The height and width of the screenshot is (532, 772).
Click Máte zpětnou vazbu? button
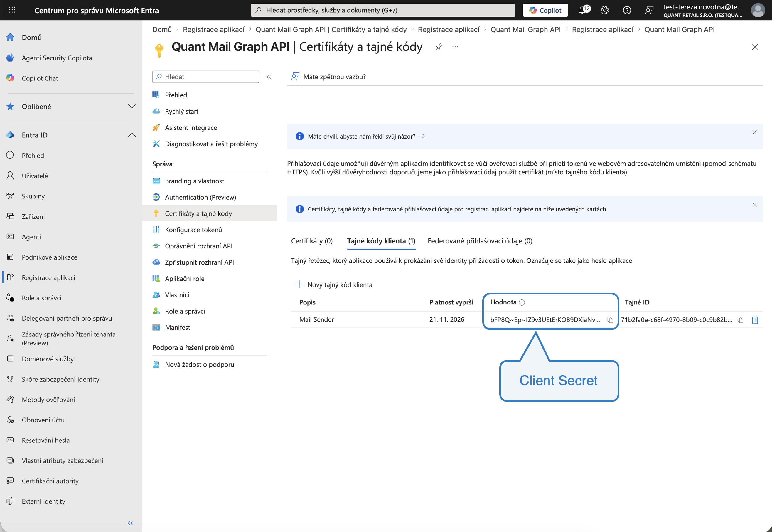point(328,77)
